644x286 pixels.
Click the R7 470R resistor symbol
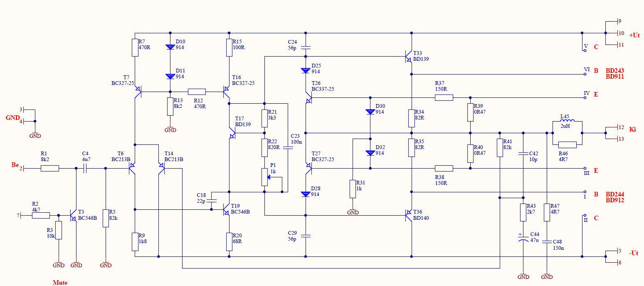135,47
